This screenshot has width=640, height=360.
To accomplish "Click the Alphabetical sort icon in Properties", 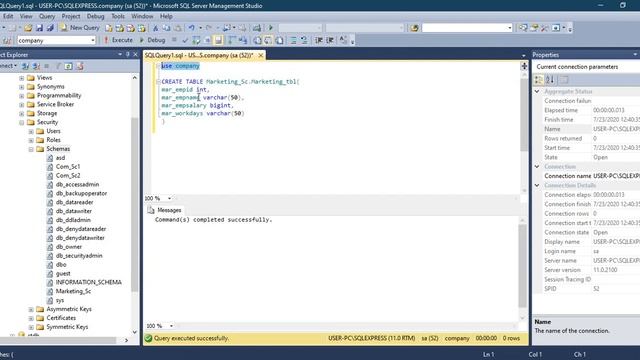I will click(x=550, y=80).
